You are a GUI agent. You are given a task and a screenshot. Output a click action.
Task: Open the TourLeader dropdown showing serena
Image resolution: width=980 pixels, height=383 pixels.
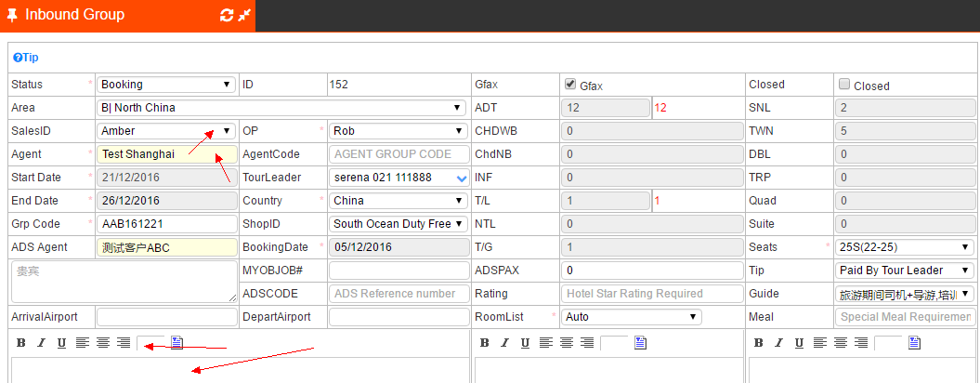pos(399,178)
